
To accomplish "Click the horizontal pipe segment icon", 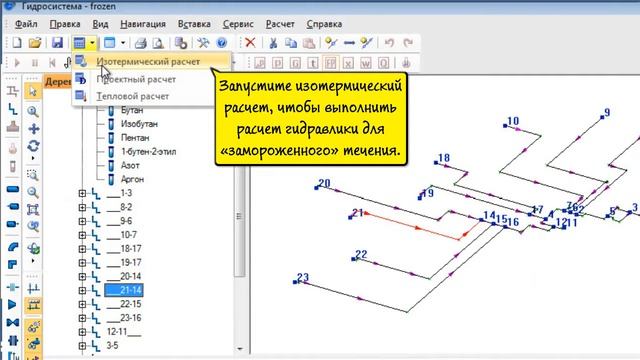I will (x=349, y=42).
